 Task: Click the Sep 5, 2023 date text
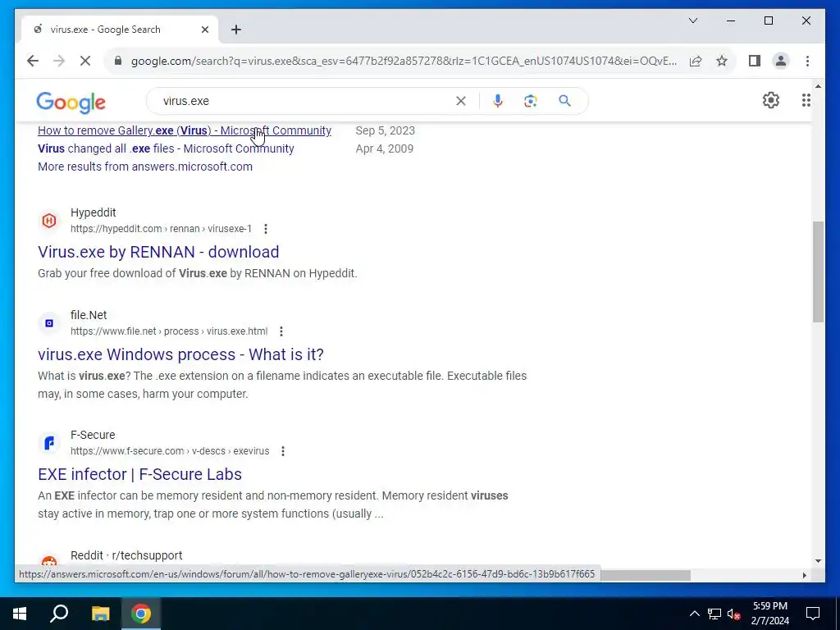[x=386, y=130]
